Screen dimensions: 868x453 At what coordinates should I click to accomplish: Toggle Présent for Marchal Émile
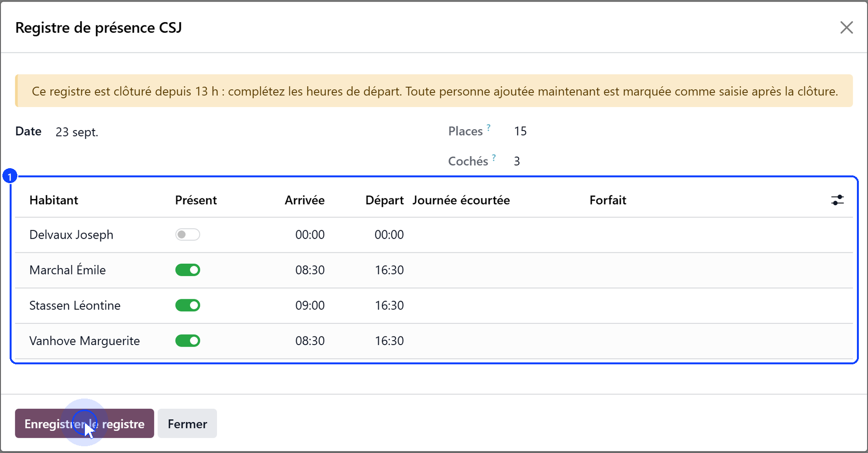tap(188, 270)
